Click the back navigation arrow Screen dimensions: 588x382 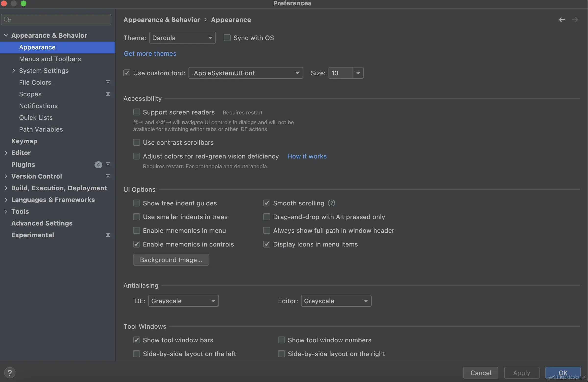coord(562,20)
